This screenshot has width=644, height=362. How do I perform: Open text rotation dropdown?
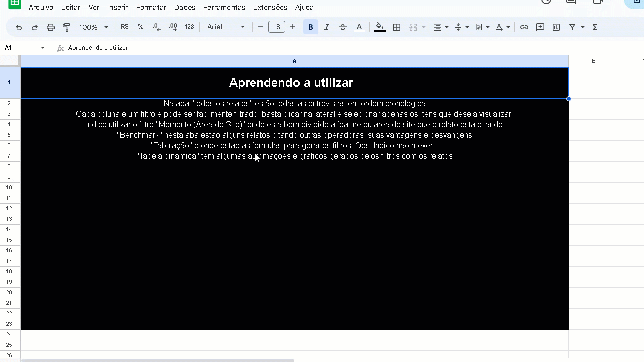click(503, 27)
